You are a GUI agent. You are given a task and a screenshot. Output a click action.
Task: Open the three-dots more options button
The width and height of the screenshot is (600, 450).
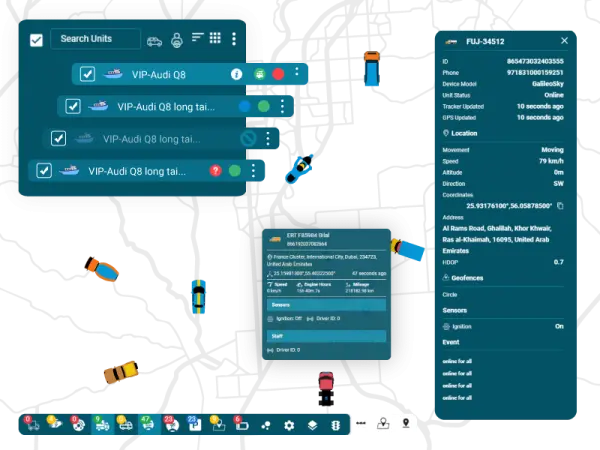[360, 423]
